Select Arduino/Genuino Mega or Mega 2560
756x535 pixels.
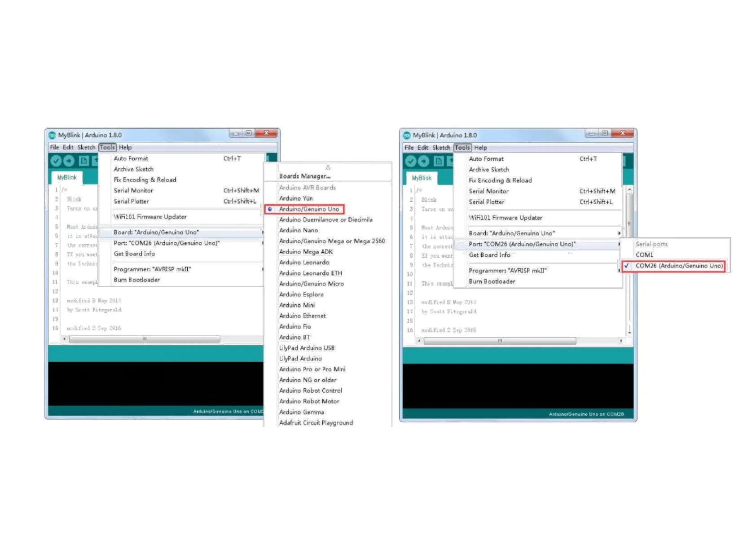(332, 241)
